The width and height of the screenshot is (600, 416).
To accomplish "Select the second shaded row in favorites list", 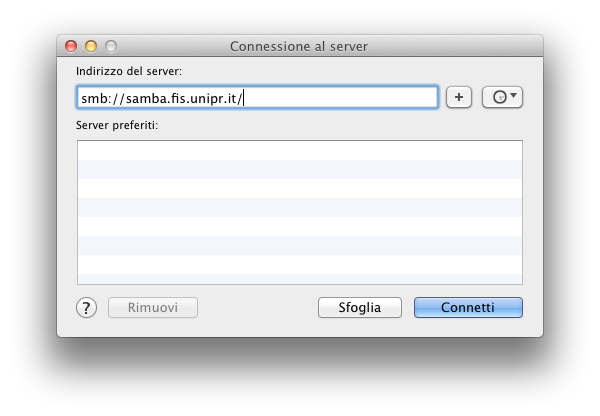I will 300,207.
